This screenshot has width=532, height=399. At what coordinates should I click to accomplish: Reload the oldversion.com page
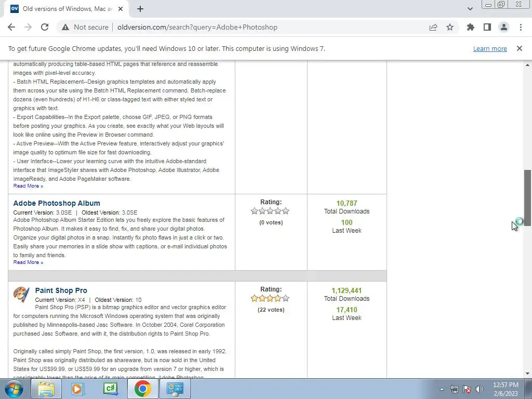coord(45,27)
